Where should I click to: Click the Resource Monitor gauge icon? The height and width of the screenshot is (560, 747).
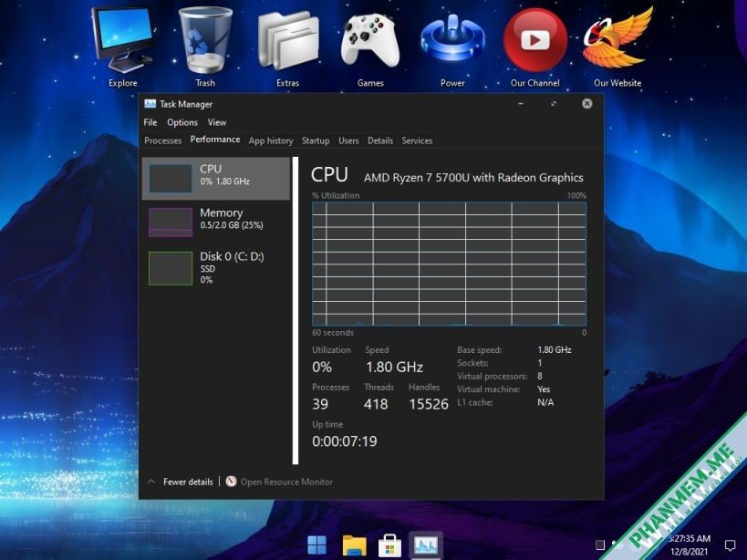click(231, 482)
